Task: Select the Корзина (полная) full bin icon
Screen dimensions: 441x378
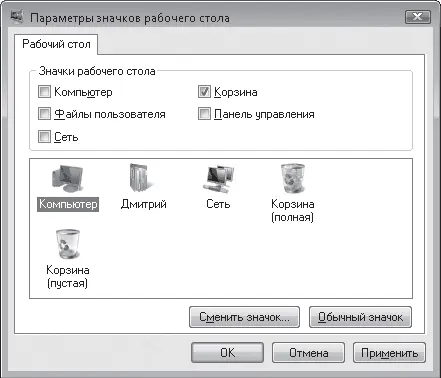Action: (x=293, y=178)
